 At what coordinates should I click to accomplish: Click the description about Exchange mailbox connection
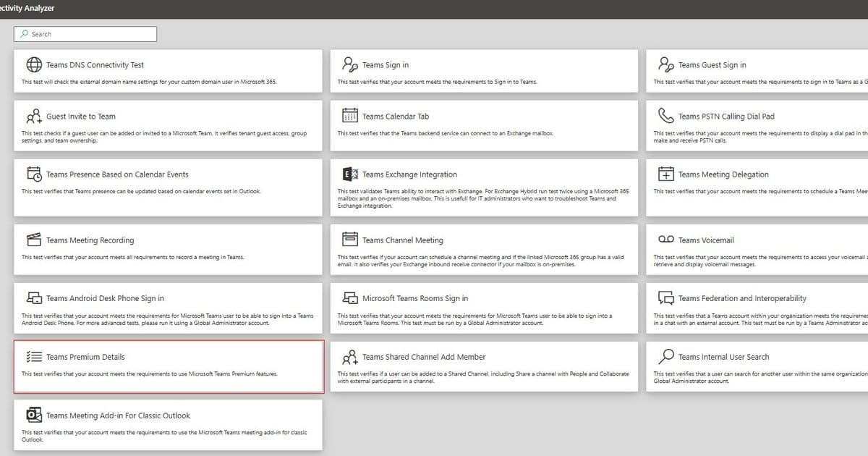(446, 133)
